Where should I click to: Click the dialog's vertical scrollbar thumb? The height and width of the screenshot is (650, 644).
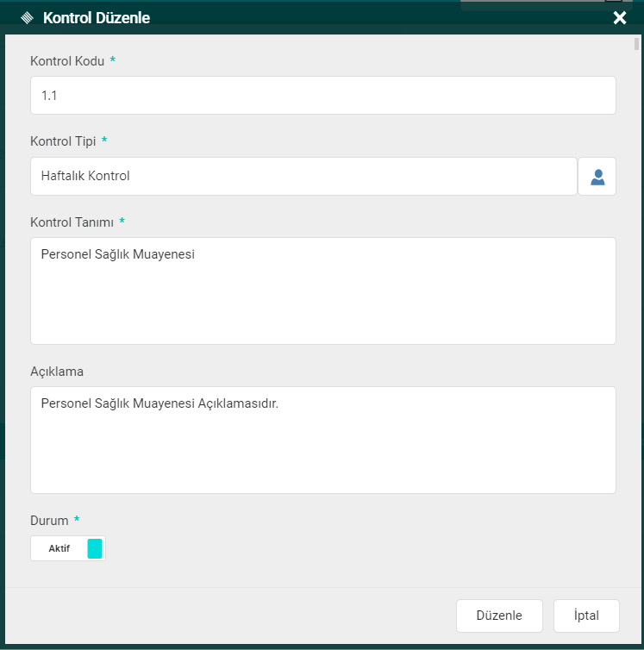[636, 45]
